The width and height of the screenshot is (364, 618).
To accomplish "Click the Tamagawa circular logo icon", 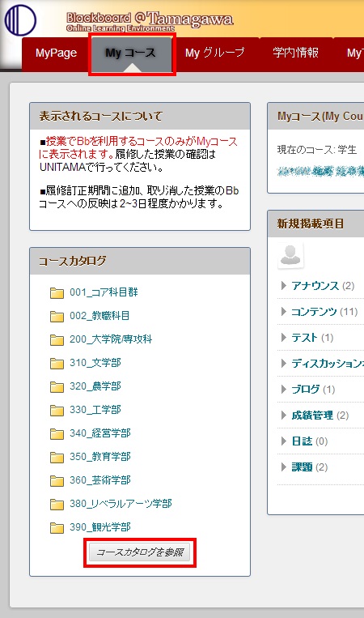I will tap(20, 20).
